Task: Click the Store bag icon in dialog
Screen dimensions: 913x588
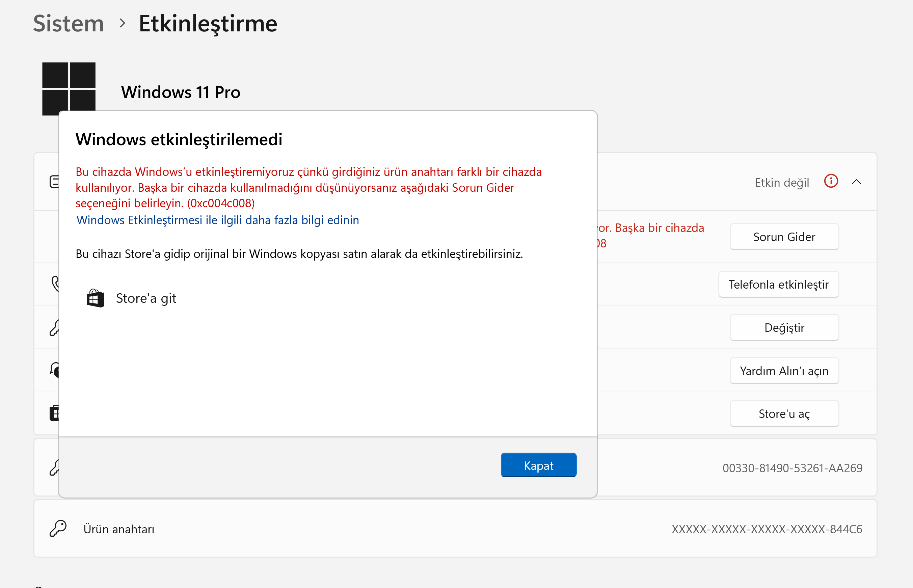Action: click(96, 298)
